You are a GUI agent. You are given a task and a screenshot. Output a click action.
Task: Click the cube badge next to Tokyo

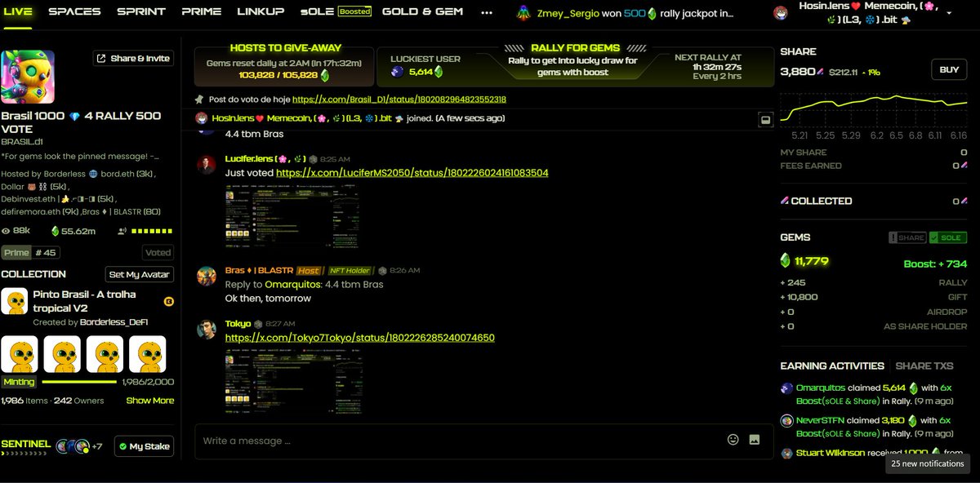(x=258, y=324)
